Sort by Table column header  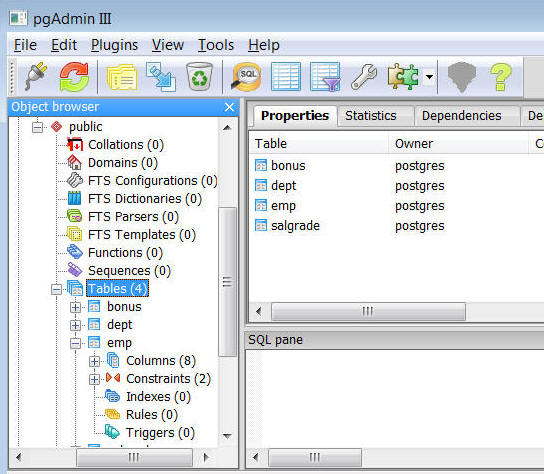click(319, 144)
